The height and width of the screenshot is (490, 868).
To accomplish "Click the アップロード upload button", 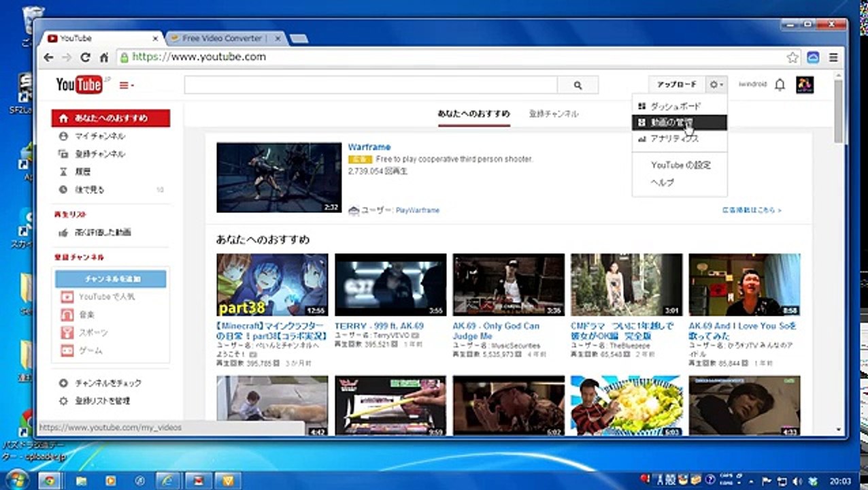I will (676, 84).
